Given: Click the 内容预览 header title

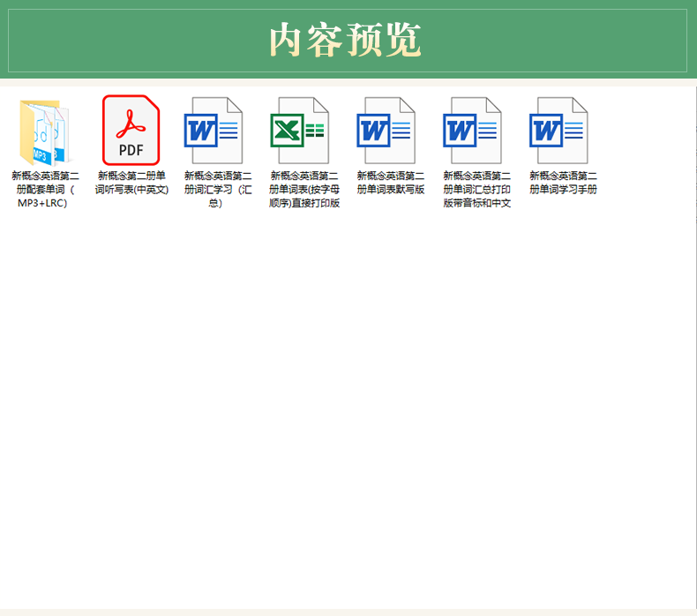Looking at the screenshot, I should [x=345, y=40].
